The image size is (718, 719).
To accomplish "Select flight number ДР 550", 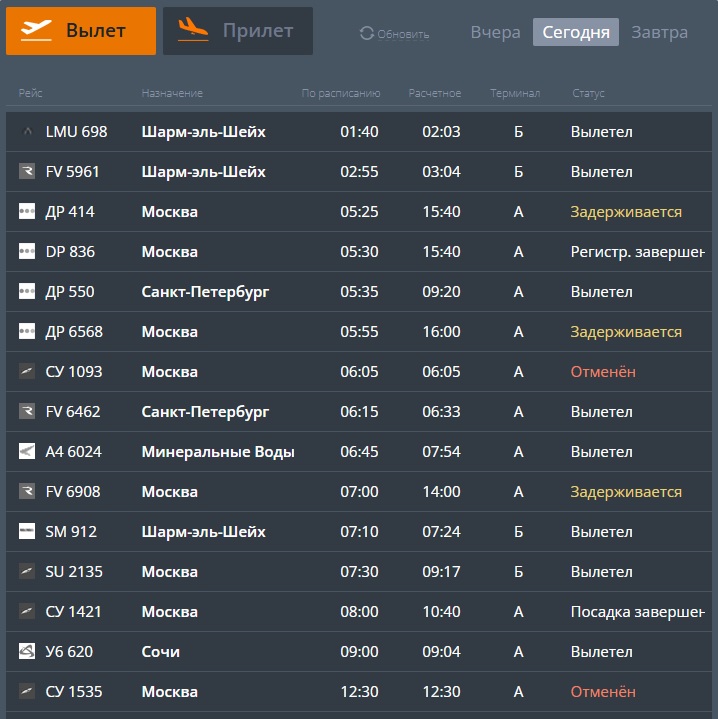I will (70, 292).
